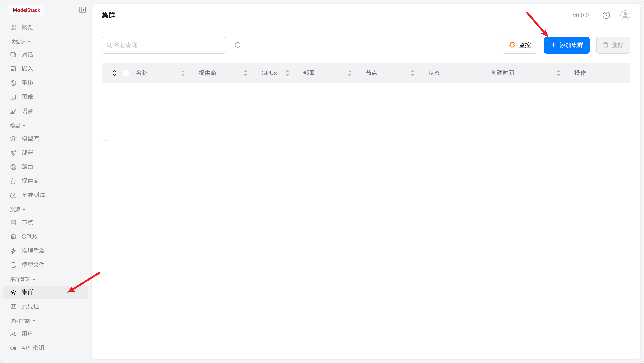644x363 pixels.
Task: Sort the table by GPUs column
Action: [288, 73]
